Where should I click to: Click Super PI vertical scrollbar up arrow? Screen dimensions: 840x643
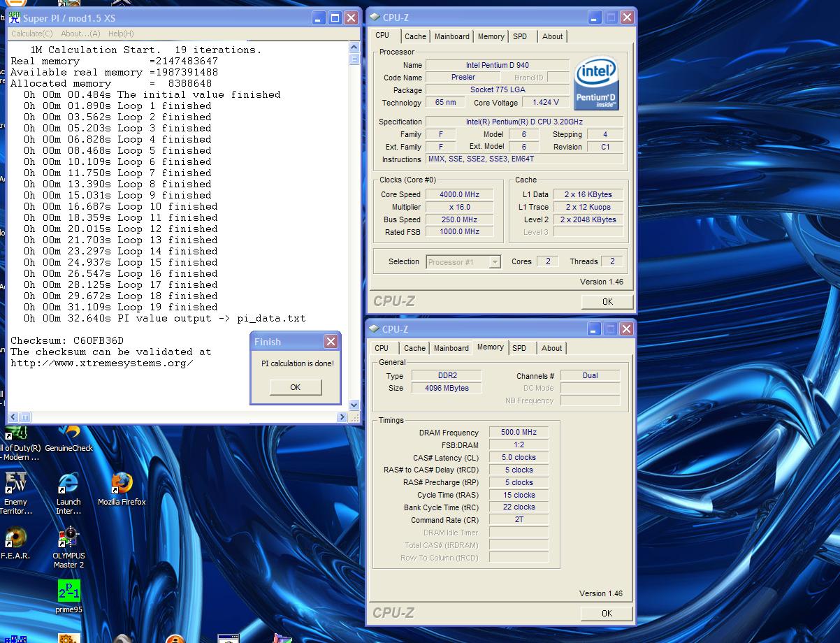354,48
